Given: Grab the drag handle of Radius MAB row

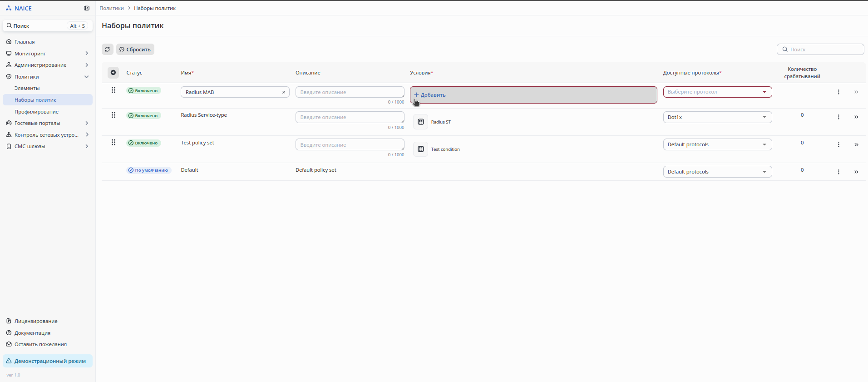Looking at the screenshot, I should click(113, 90).
